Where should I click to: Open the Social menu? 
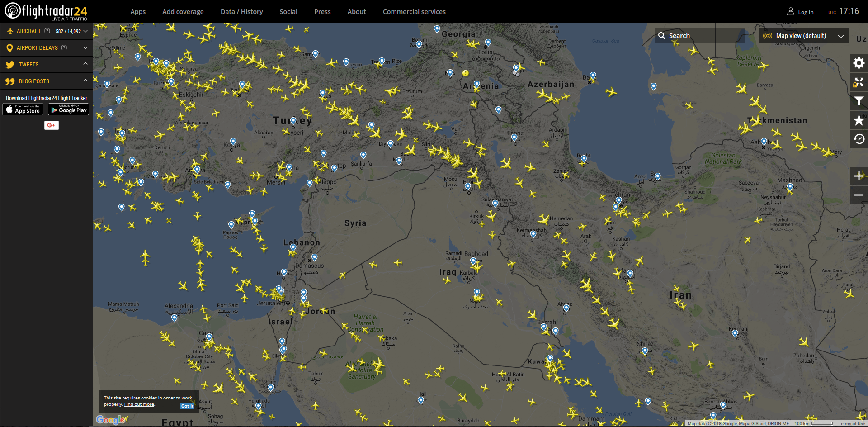[288, 12]
